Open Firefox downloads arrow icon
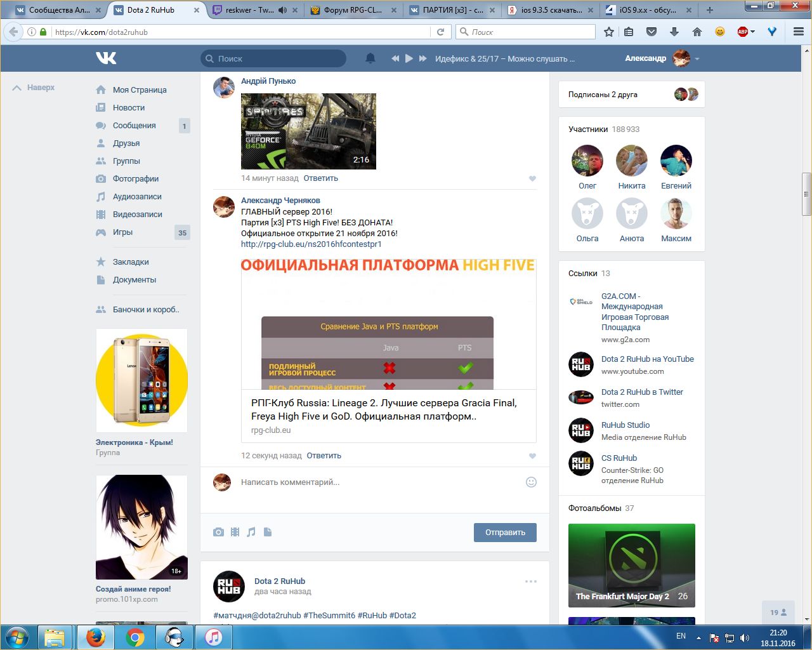The height and width of the screenshot is (650, 812). [674, 32]
